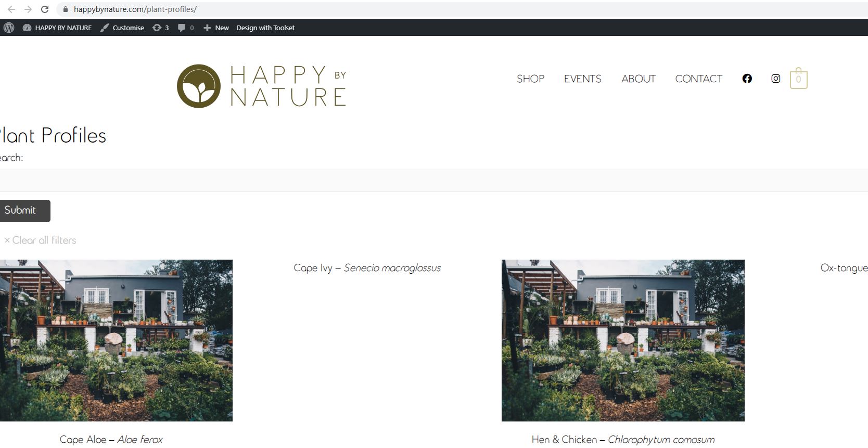Open the WordPress logo menu

click(9, 28)
